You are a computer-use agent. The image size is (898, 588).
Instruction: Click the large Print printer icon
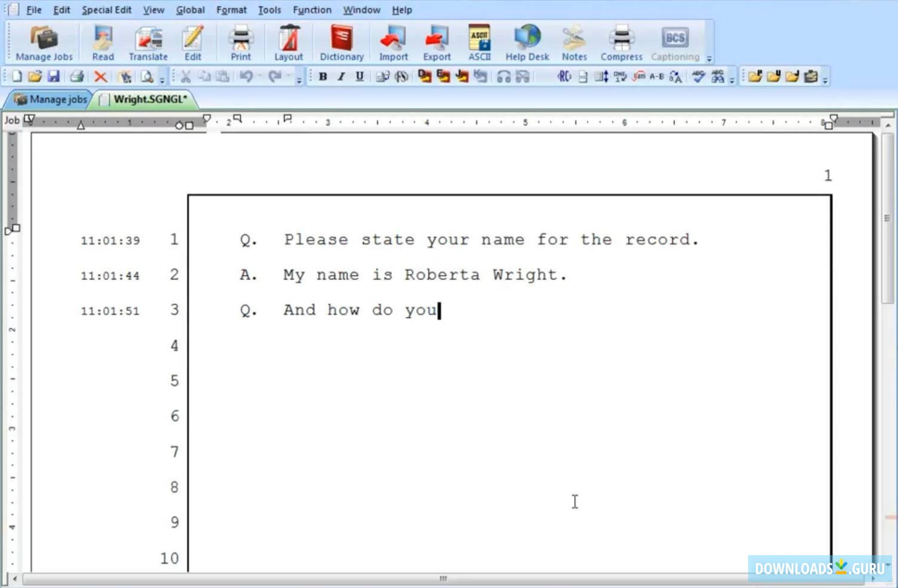coord(241,43)
